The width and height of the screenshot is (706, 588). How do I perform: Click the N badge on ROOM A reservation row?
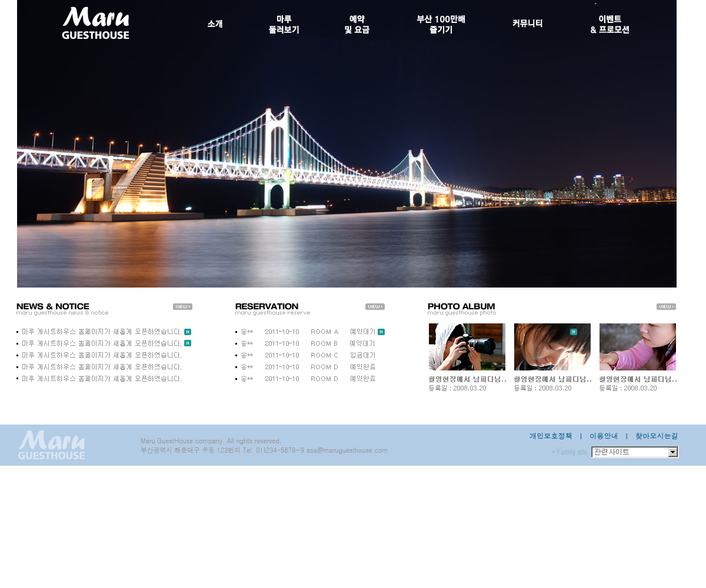click(x=382, y=332)
